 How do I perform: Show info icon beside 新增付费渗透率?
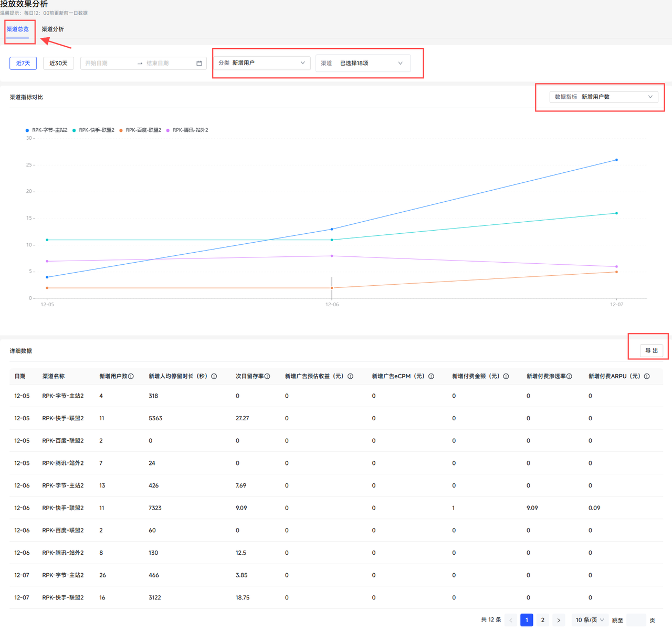tap(569, 376)
